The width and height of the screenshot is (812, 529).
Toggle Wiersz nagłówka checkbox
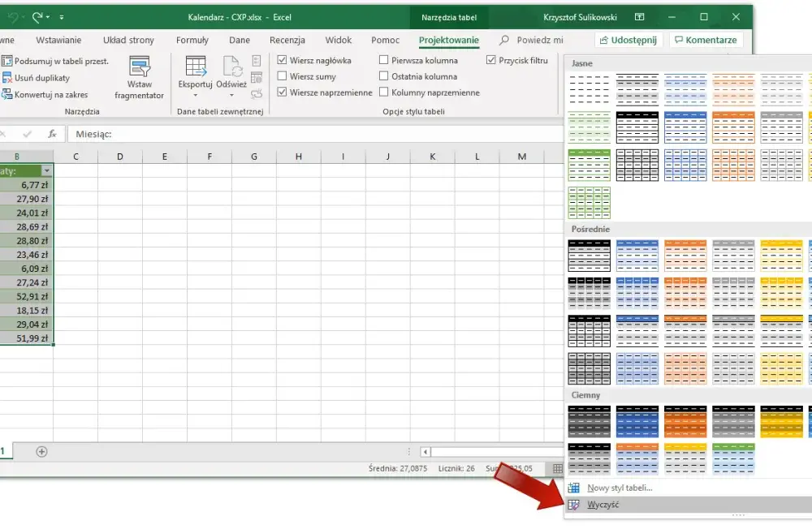coord(282,60)
